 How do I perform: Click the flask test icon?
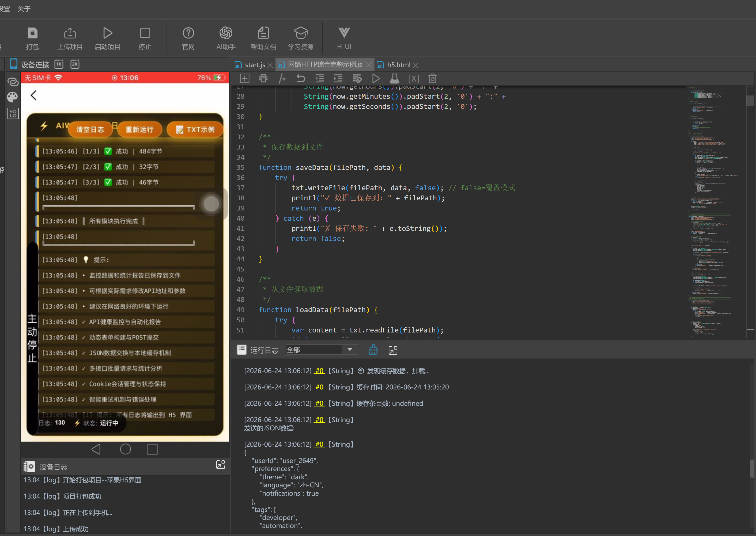(395, 79)
